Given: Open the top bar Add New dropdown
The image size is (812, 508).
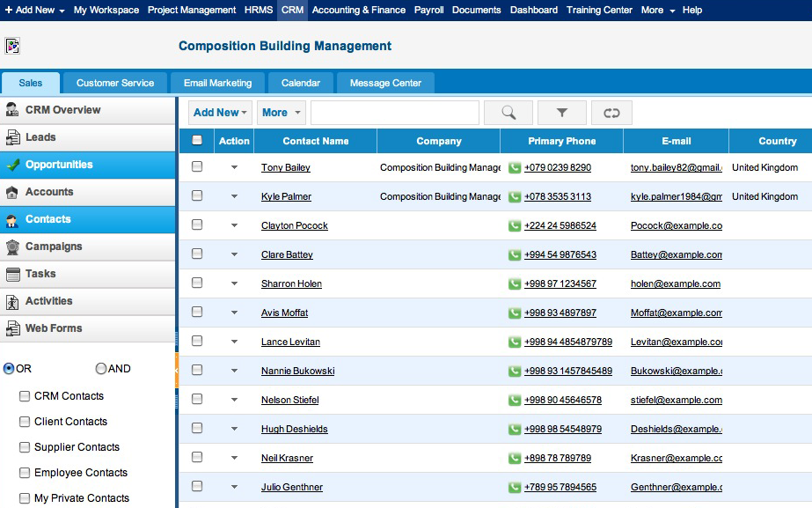Looking at the screenshot, I should click(34, 10).
